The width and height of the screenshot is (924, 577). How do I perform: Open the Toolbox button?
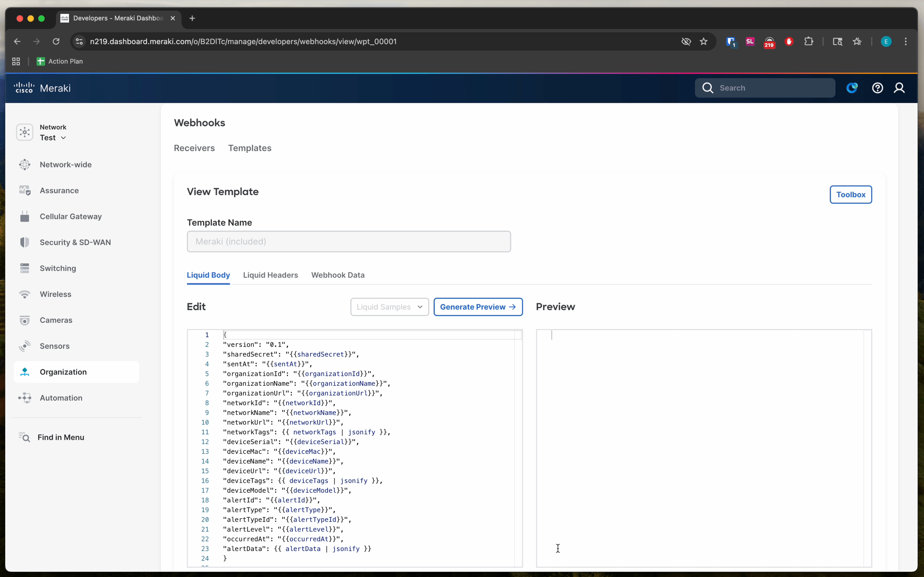[850, 195]
